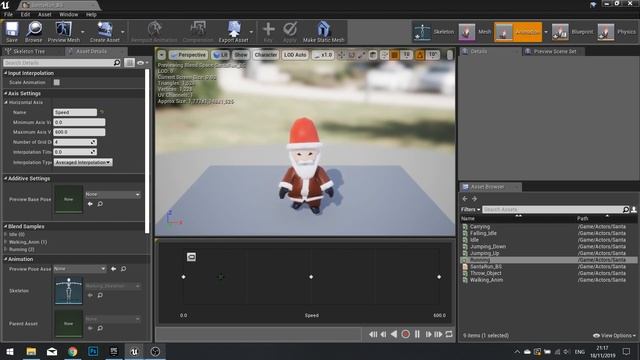Toggle grid snapping in the viewport toolbar
The image size is (640, 360).
(x=394, y=55)
